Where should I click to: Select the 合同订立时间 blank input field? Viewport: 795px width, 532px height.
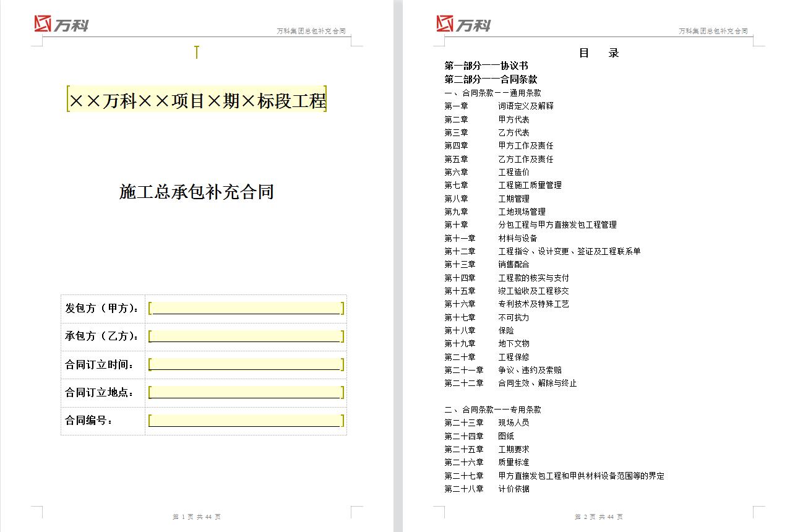tap(246, 364)
